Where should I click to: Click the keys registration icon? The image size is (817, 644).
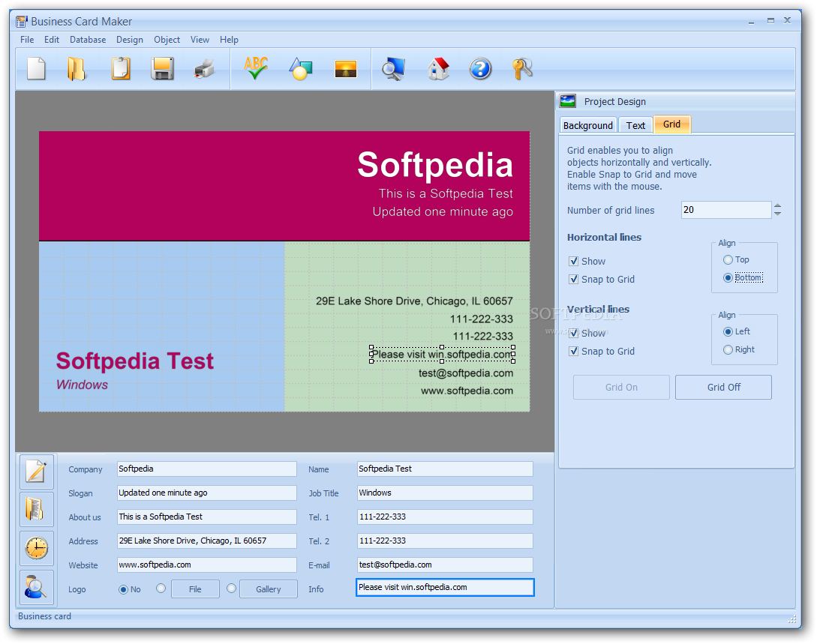pyautogui.click(x=522, y=69)
